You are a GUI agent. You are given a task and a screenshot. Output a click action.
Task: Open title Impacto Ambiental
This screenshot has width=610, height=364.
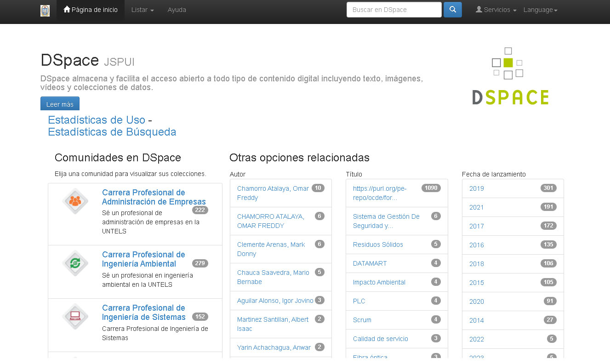(x=379, y=282)
